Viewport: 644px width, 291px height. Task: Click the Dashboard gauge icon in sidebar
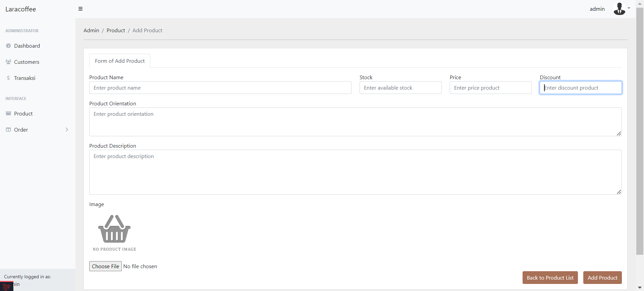click(x=8, y=46)
